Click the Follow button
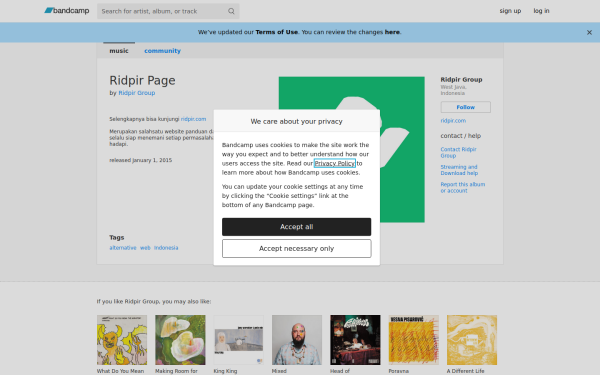The height and width of the screenshot is (375, 600). 465,107
